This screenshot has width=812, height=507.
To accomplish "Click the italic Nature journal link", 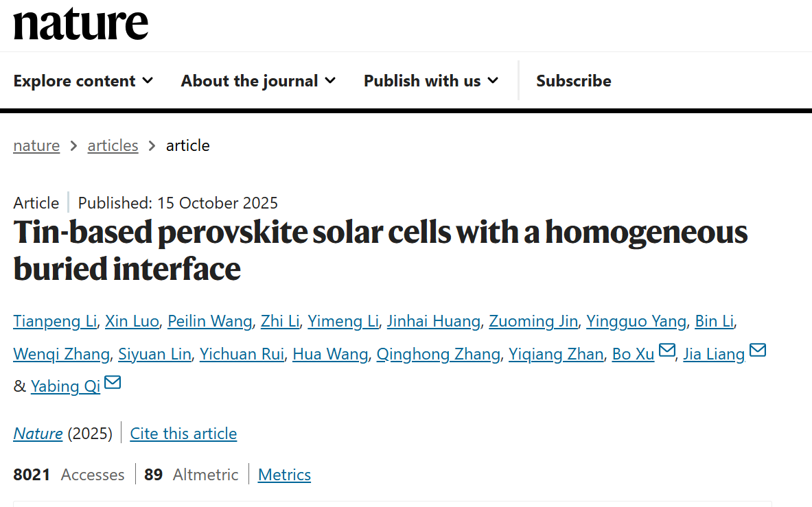I will [38, 434].
